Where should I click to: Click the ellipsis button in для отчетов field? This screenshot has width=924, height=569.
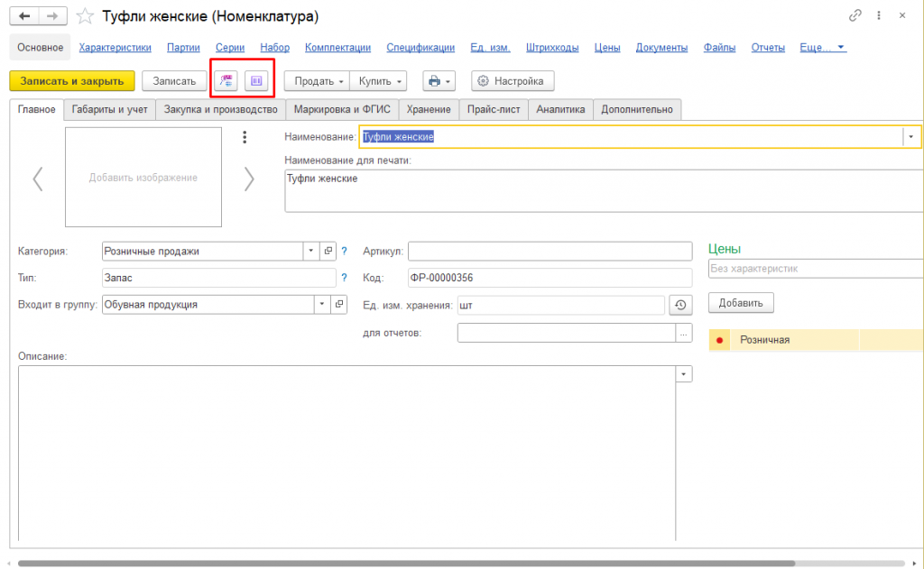pos(684,334)
